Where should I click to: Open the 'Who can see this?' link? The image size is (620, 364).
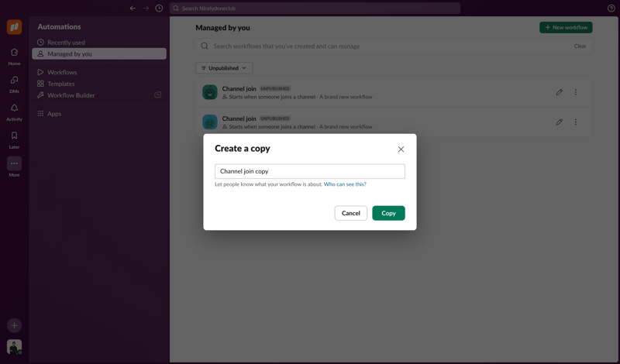[x=345, y=184]
